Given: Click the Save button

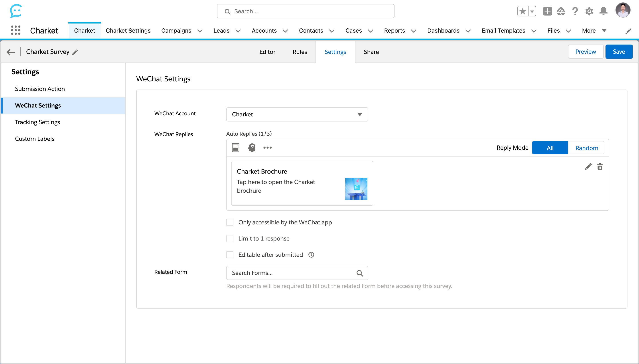Looking at the screenshot, I should click(619, 51).
